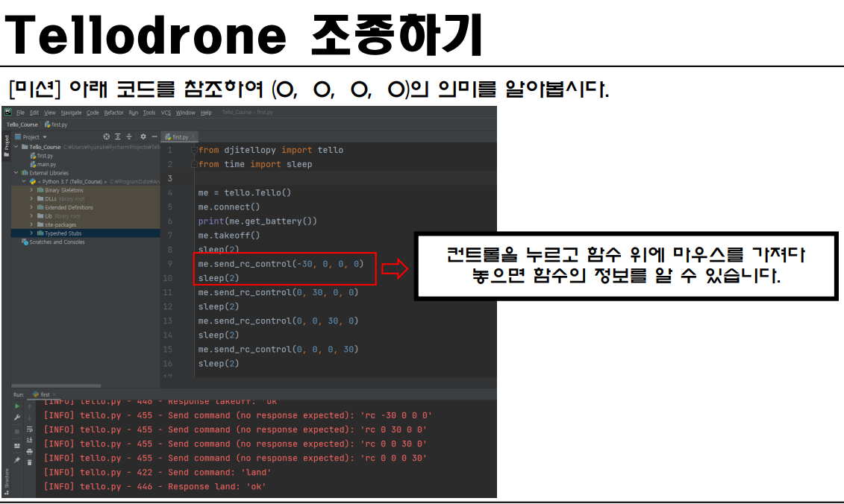
Task: Click the wrench icon in the Run panel
Action: pos(17,418)
